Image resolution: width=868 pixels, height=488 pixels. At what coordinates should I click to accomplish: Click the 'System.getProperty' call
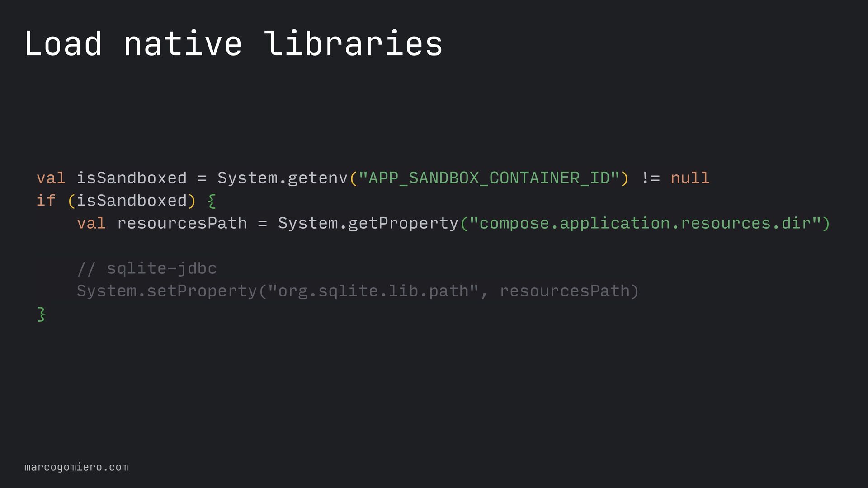click(x=368, y=223)
